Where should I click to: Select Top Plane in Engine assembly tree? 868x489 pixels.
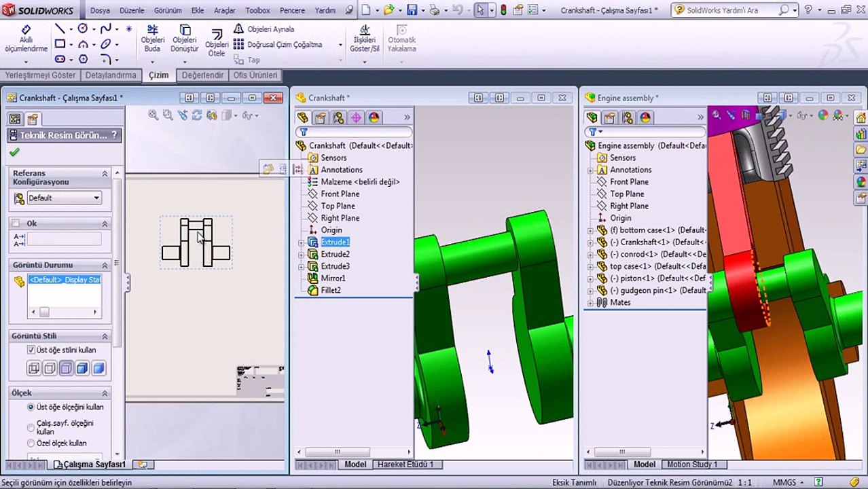point(627,194)
